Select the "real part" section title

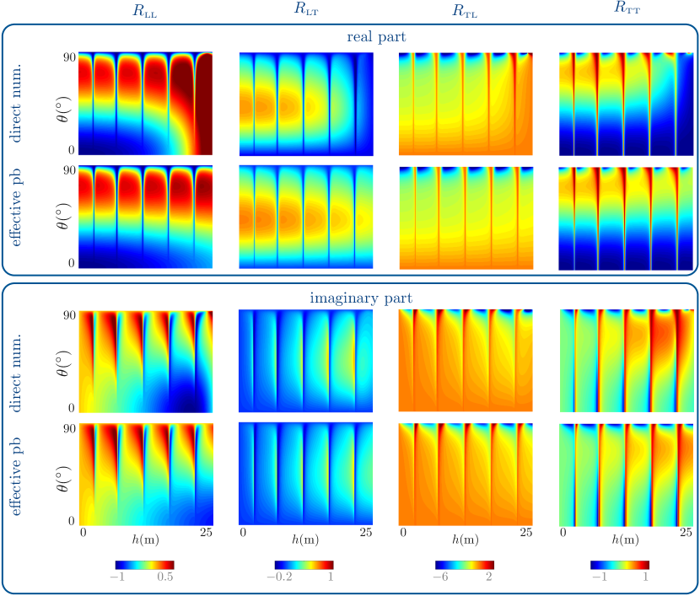pyautogui.click(x=376, y=36)
